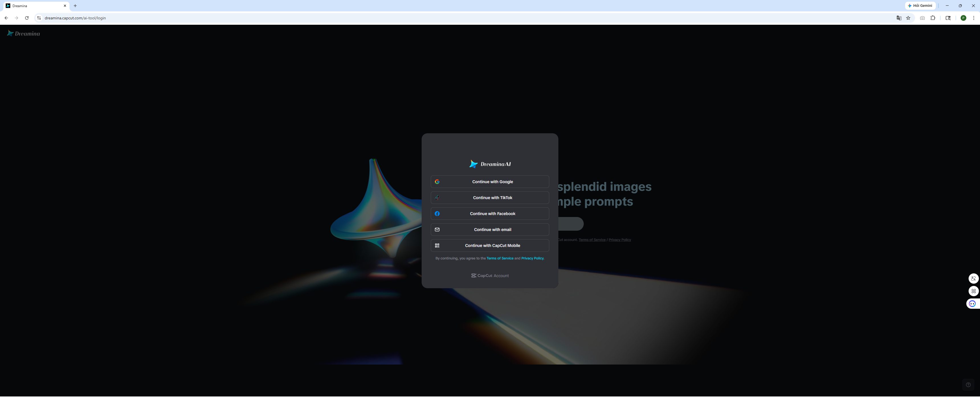This screenshot has width=980, height=397.
Task: Open Privacy Policy link in login dialog
Action: (532, 259)
